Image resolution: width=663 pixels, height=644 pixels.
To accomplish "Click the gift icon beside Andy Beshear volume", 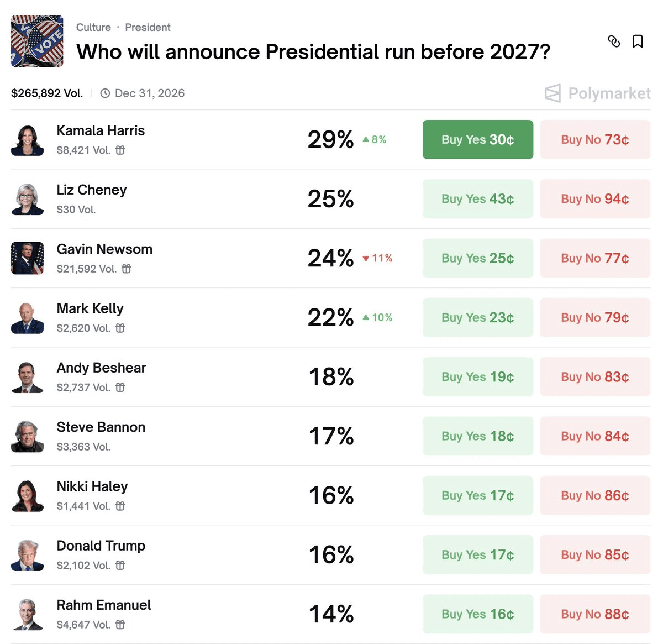I will (120, 387).
